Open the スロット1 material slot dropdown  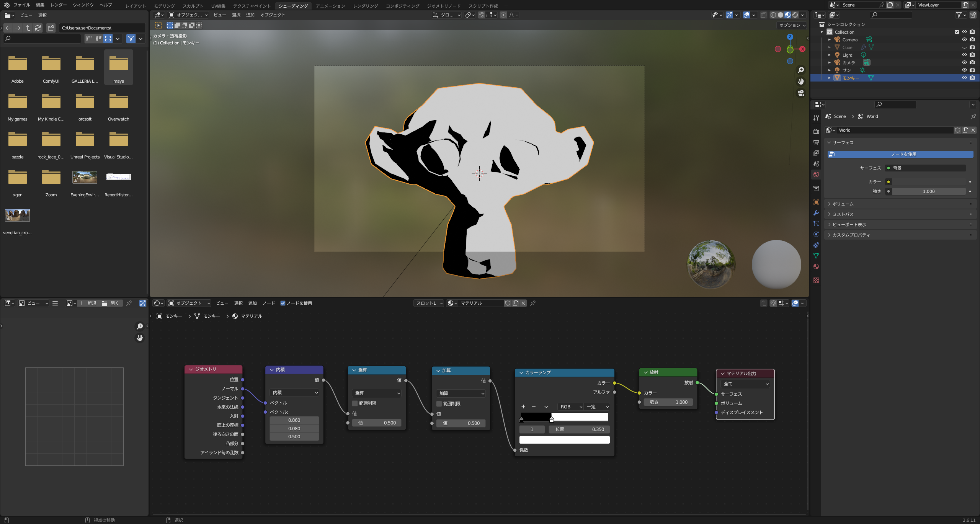pos(429,303)
